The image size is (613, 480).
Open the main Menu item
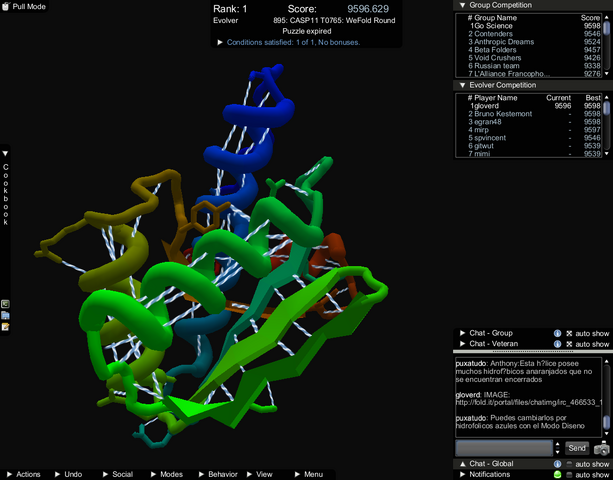point(309,474)
